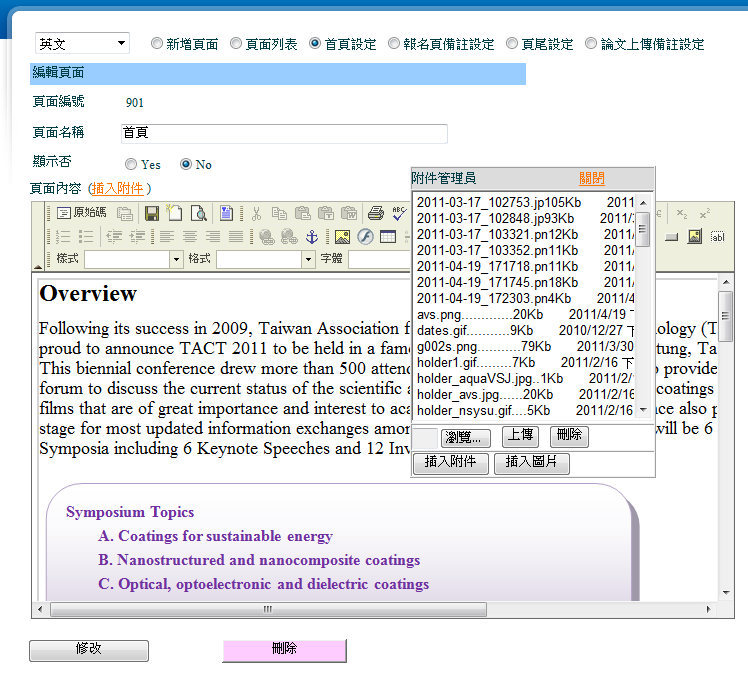The image size is (748, 675).
Task: Select the Yes radio for 顯示否
Action: click(x=131, y=165)
